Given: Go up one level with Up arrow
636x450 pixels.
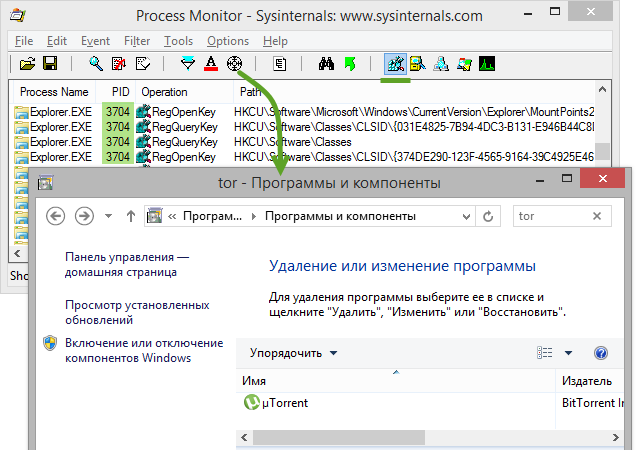Looking at the screenshot, I should pos(131,216).
